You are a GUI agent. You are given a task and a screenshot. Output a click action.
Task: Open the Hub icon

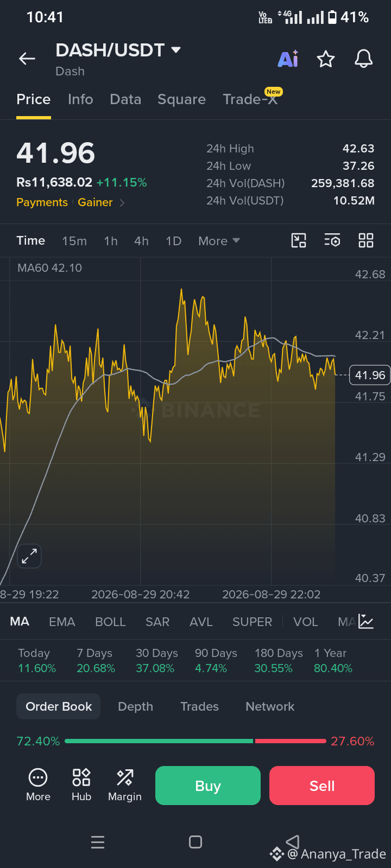click(x=81, y=785)
